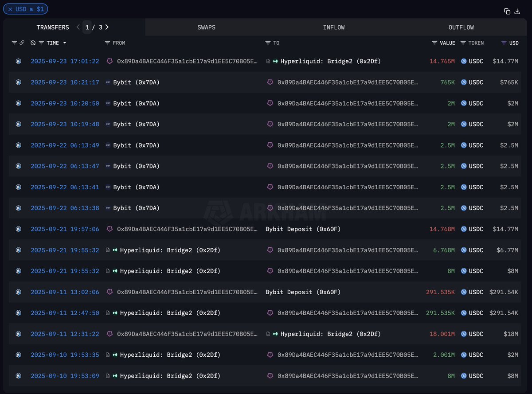Screen dimensions: 532x394
Task: Open transaction dated 2025-09-21 19:57:06
Action: [x=65, y=229]
